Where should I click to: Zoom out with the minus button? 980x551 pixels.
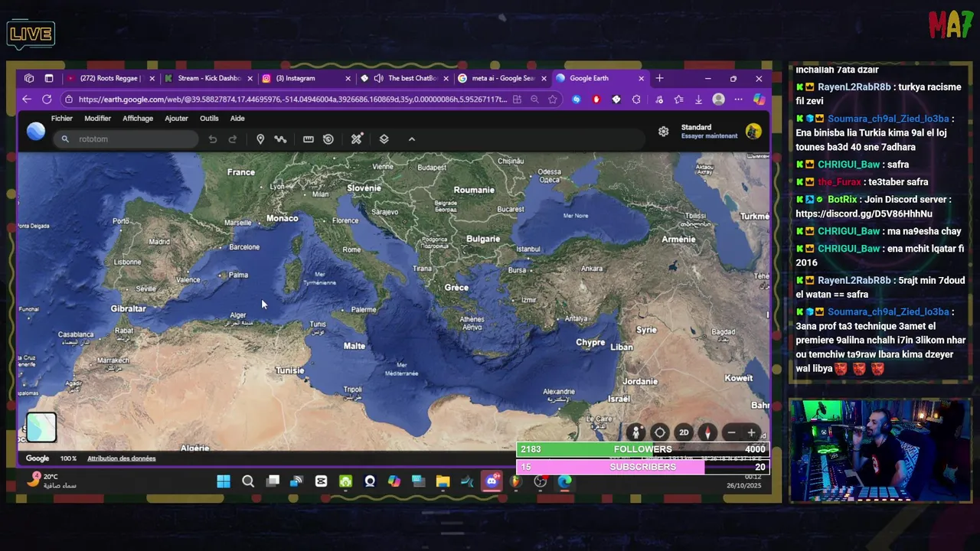731,433
